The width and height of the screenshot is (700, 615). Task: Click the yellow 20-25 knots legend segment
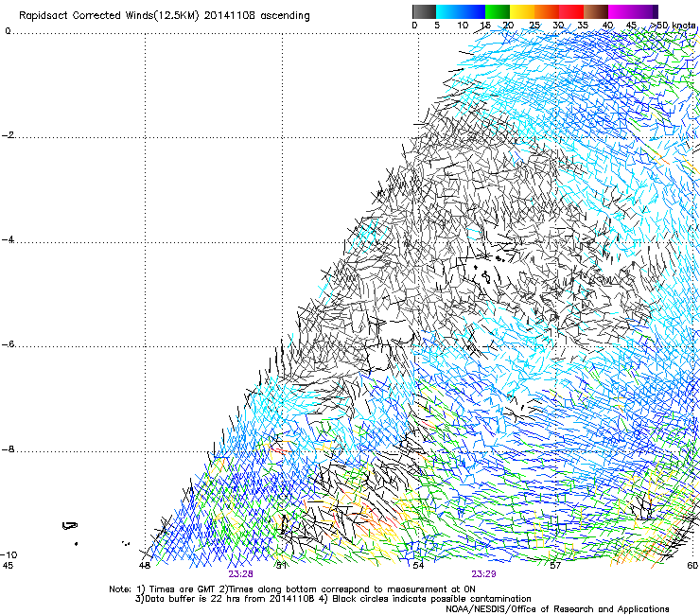(522, 11)
